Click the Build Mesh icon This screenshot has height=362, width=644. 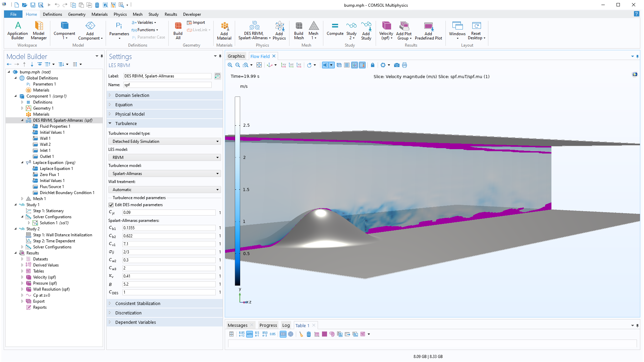tap(299, 31)
